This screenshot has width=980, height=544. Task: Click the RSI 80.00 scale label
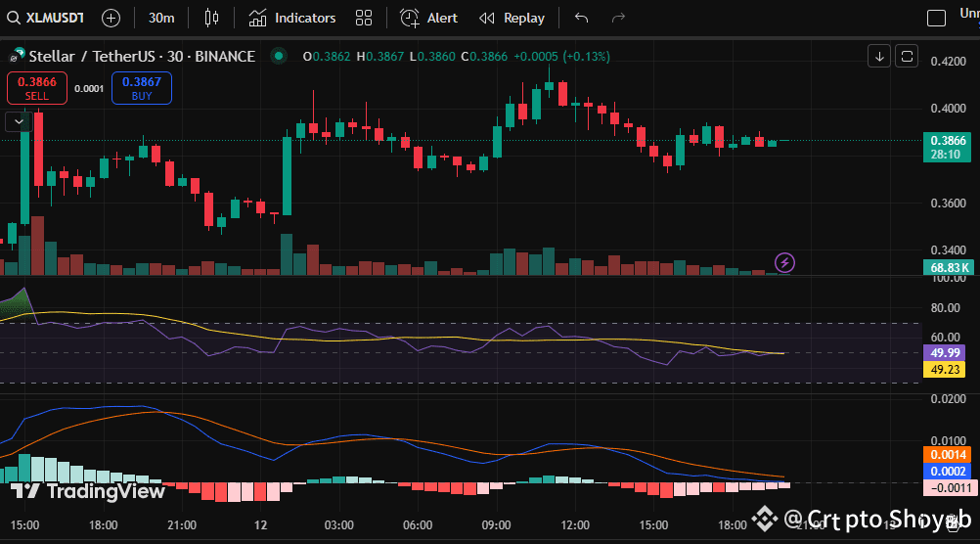[x=945, y=307]
